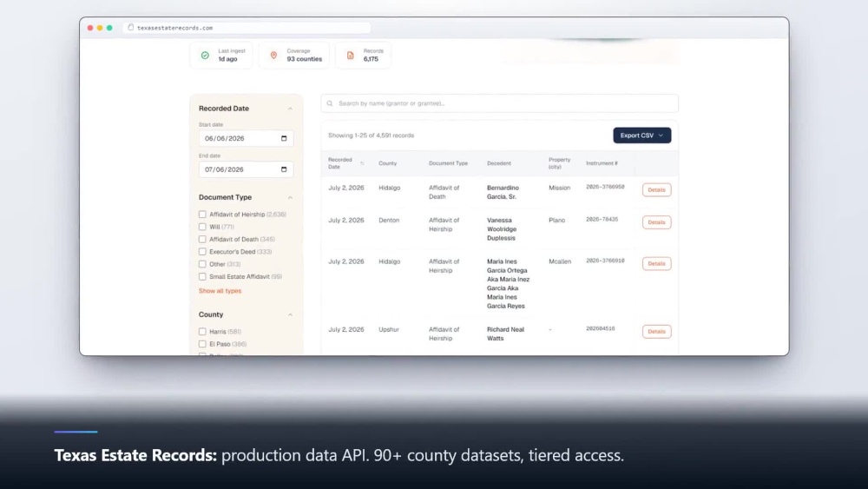Image resolution: width=868 pixels, height=489 pixels.
Task: Click the Last ingest green check icon
Action: 206,56
